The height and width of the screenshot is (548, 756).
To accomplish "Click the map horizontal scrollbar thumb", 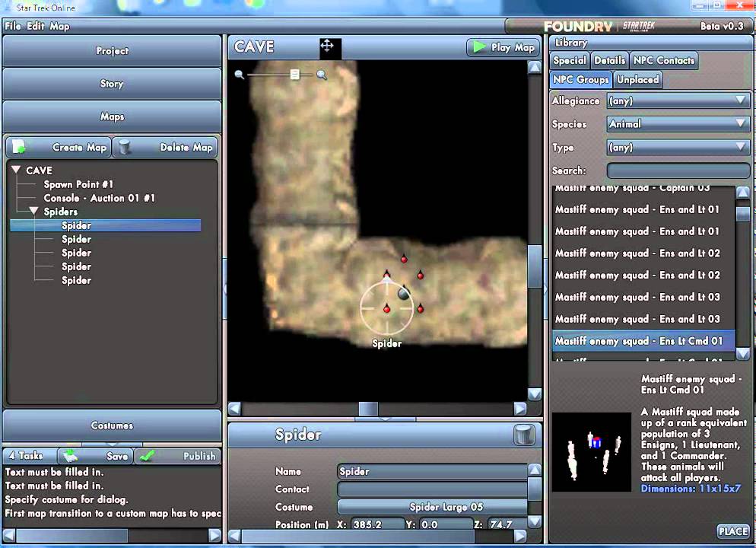I will (368, 409).
